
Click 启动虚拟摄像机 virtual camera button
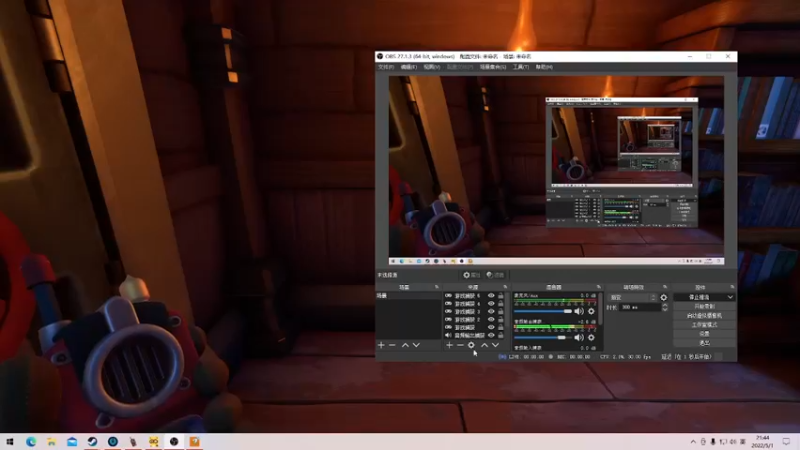pos(704,315)
